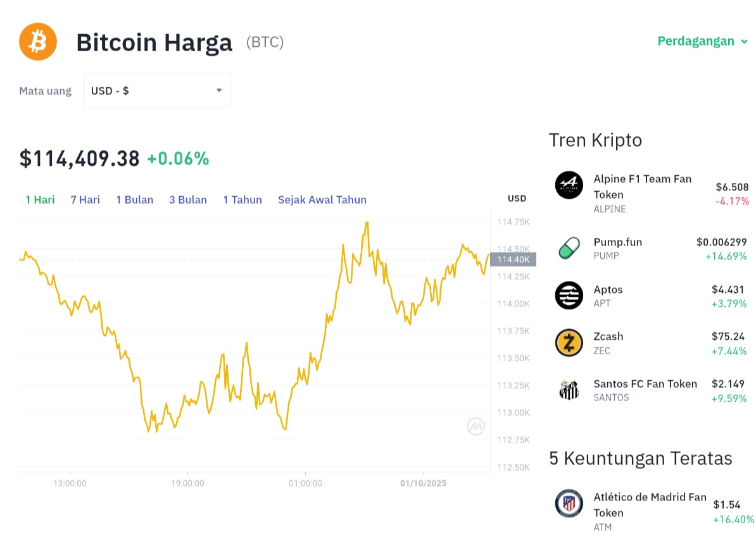Open the Aptos token link

pos(608,290)
